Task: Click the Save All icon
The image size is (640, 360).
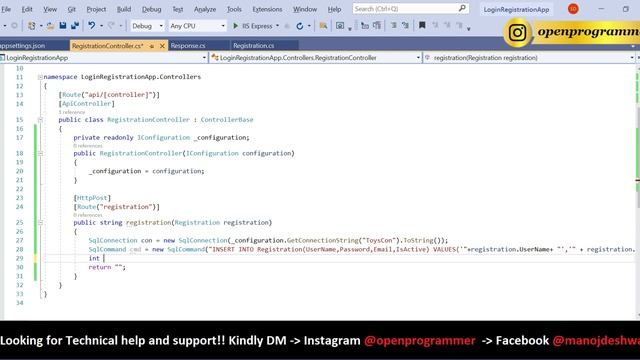Action: (x=75, y=26)
